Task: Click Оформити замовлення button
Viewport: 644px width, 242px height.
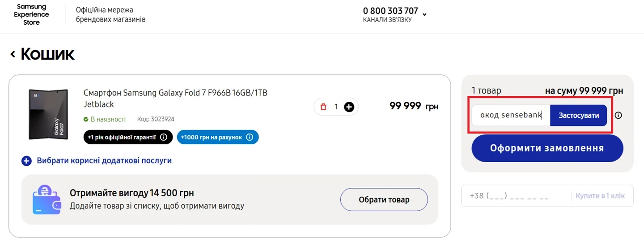Action: pos(547,148)
